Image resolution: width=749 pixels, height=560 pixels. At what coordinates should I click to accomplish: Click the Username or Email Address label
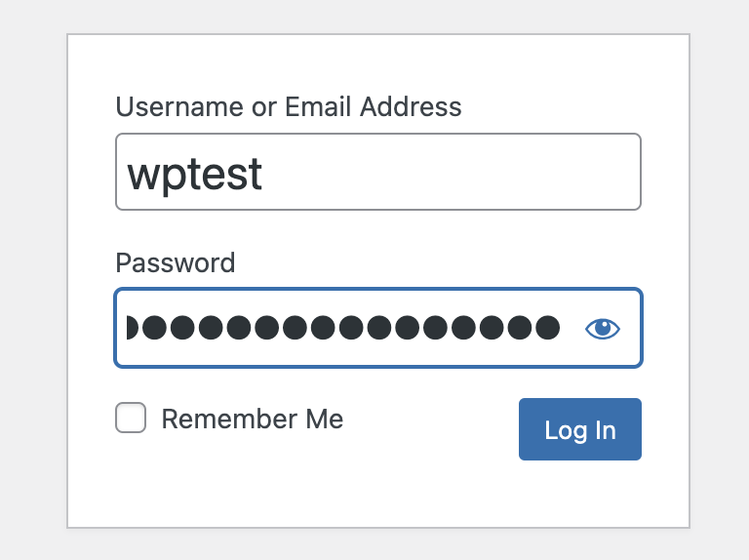(289, 106)
